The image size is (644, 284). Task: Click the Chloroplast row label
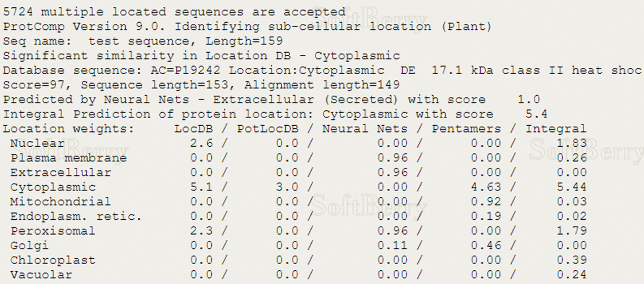(x=53, y=260)
